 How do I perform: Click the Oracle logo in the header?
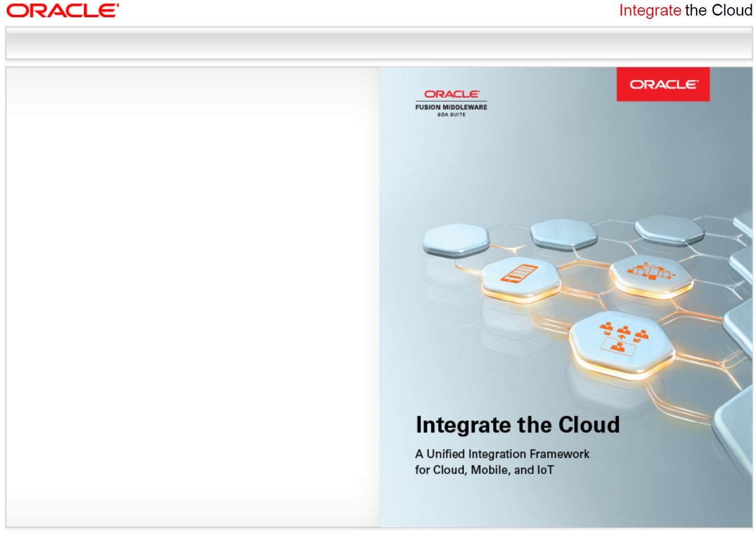63,11
